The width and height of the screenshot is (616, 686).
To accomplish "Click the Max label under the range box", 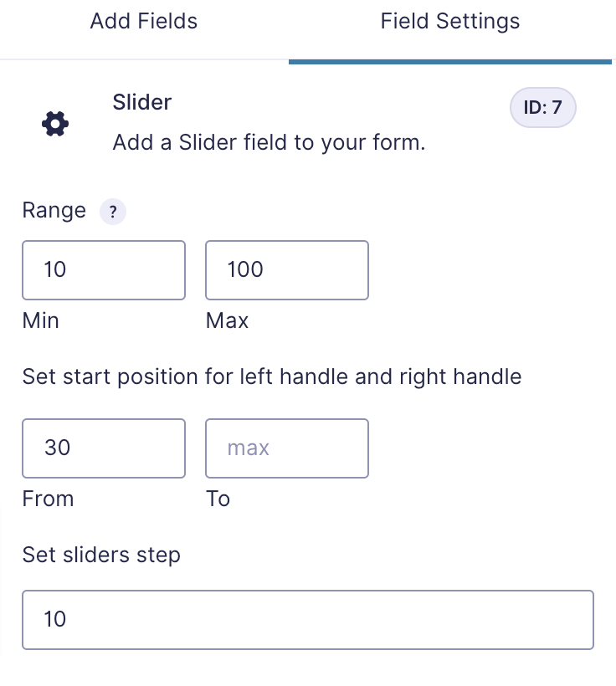I will [x=227, y=320].
